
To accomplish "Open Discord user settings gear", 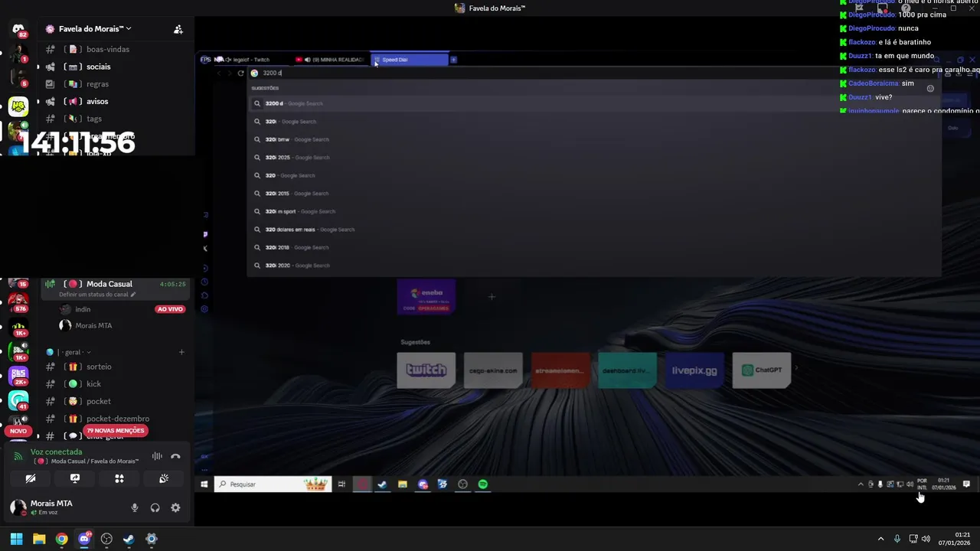I will coord(175,507).
